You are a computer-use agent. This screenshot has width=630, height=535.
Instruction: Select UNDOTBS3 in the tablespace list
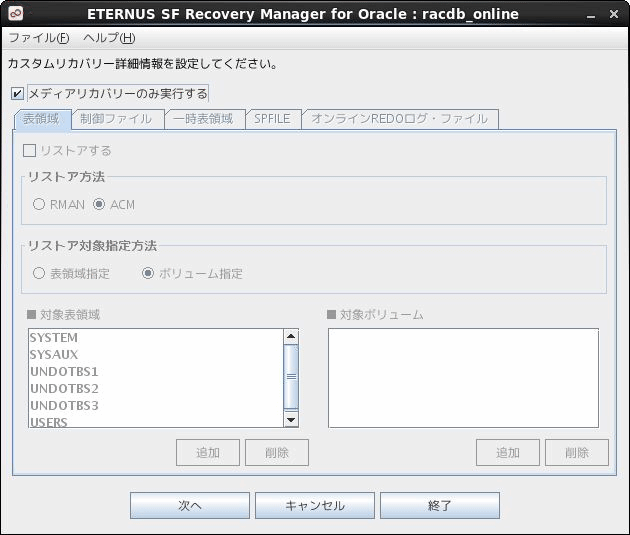(x=156, y=406)
